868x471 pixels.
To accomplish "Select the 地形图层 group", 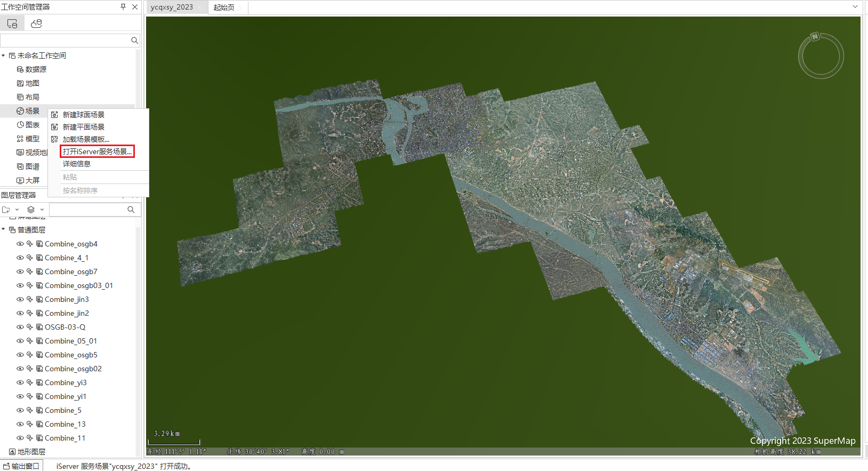I will click(31, 452).
